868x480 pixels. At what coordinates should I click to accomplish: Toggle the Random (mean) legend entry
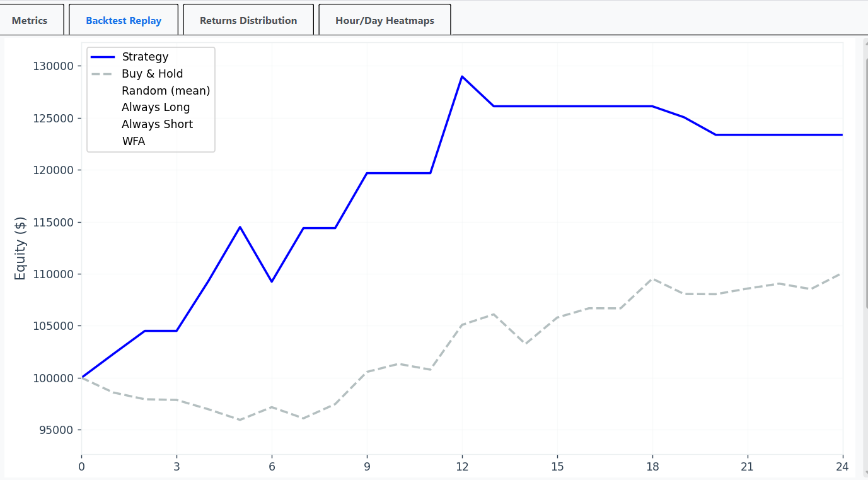point(166,90)
